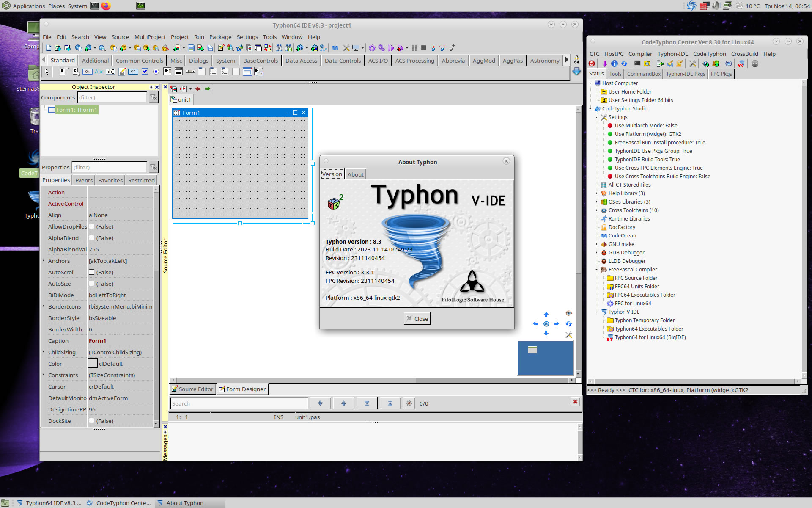Screen dimensions: 812x508
Task: Click the Properties filter clear button
Action: tap(154, 167)
